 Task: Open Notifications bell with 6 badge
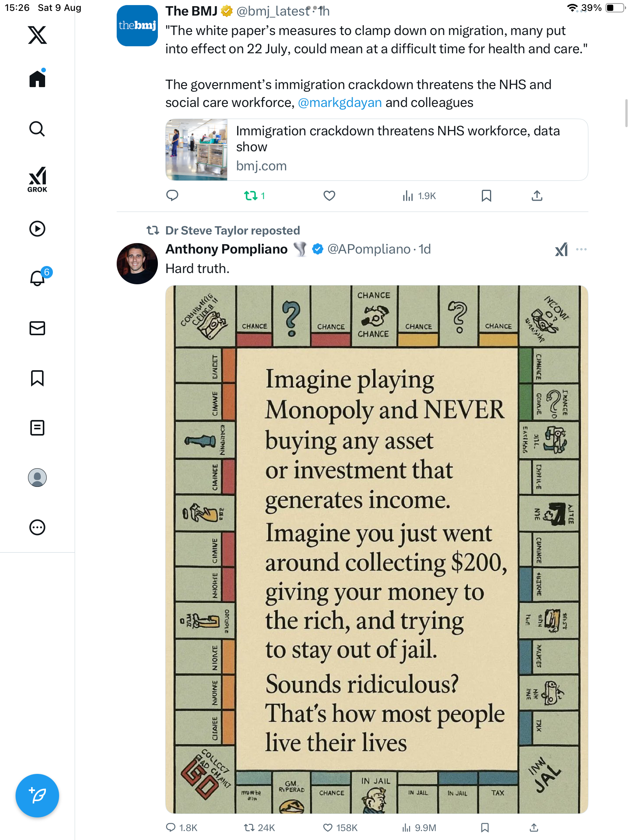coord(37,278)
